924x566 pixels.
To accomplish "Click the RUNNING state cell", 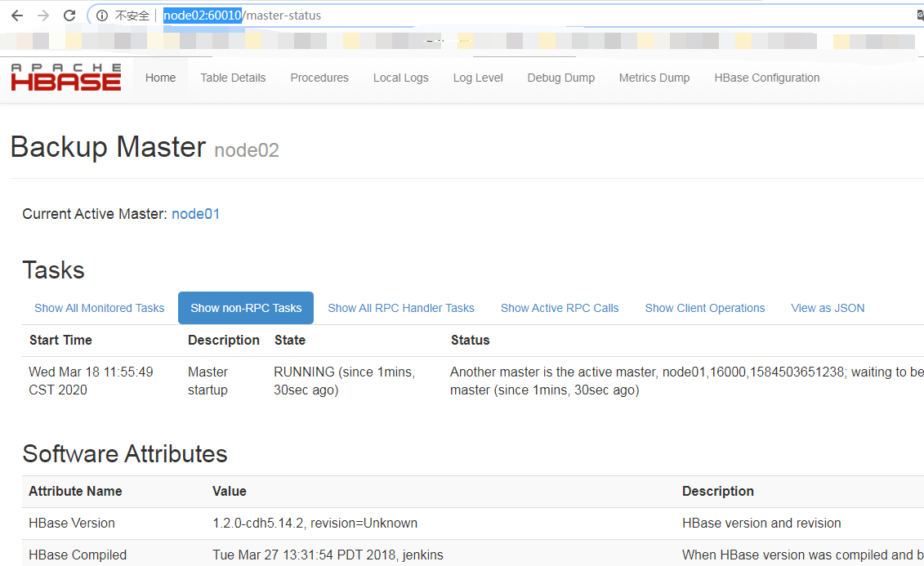I will click(x=344, y=381).
